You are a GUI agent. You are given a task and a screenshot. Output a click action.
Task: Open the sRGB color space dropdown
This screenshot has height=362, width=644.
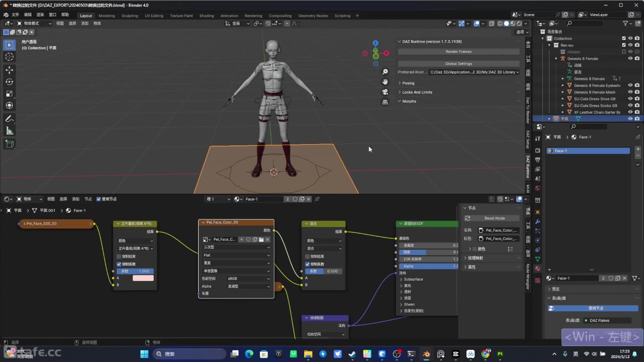pyautogui.click(x=248, y=279)
